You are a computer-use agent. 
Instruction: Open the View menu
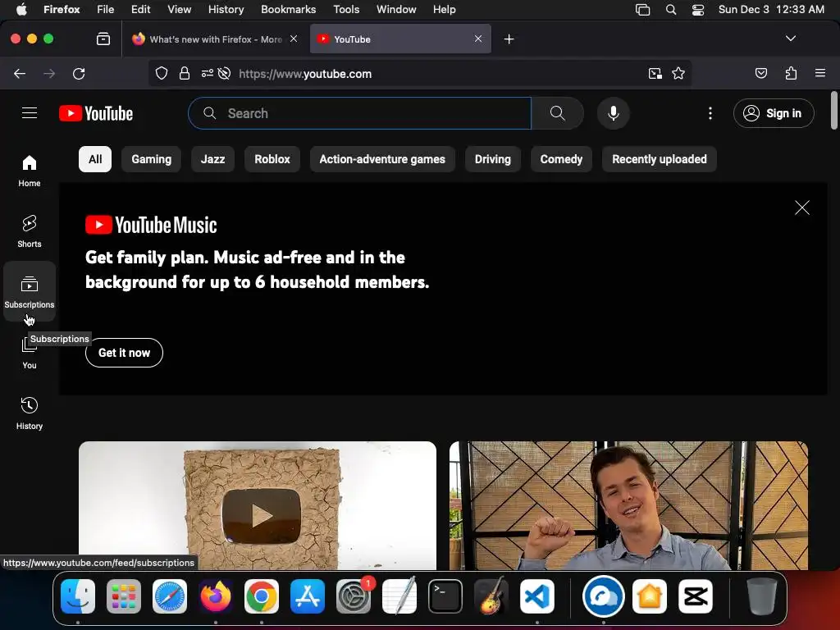[x=179, y=9]
